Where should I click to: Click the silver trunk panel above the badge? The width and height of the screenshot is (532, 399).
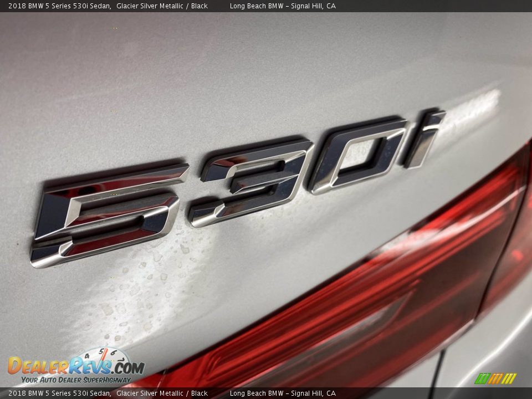(222, 72)
